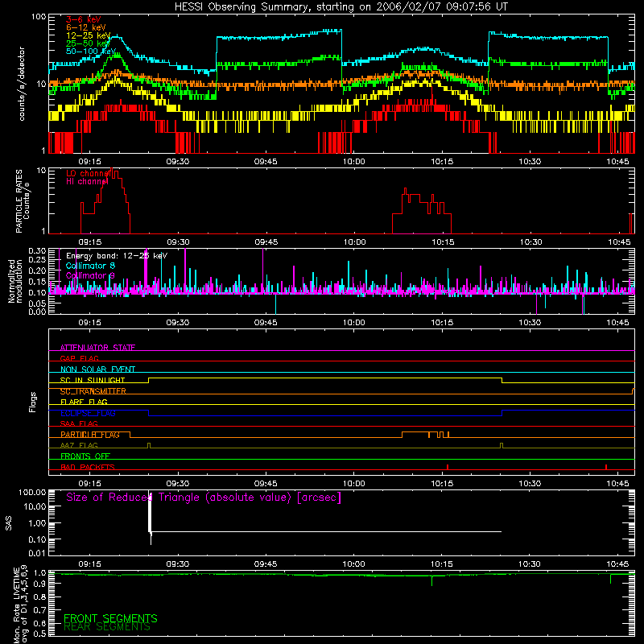Click the vertical 'Flags' axis label
The width and height of the screenshot is (644, 644).
click(x=33, y=402)
